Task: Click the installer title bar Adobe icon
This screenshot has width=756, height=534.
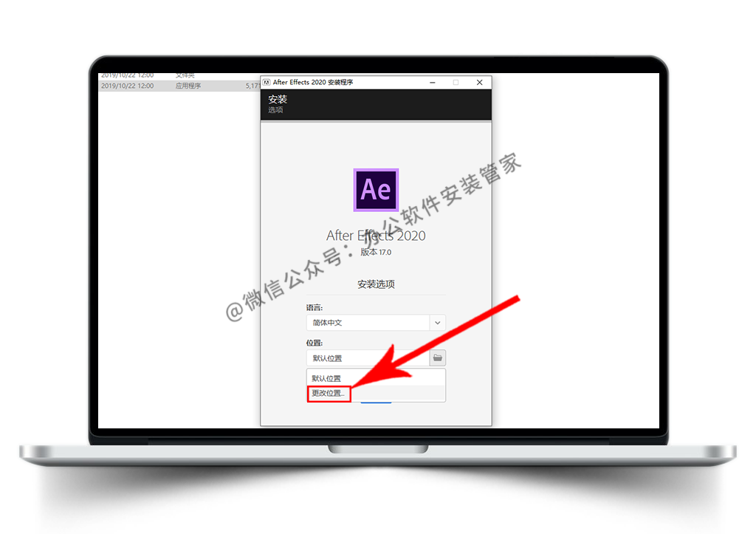Action: coord(267,83)
